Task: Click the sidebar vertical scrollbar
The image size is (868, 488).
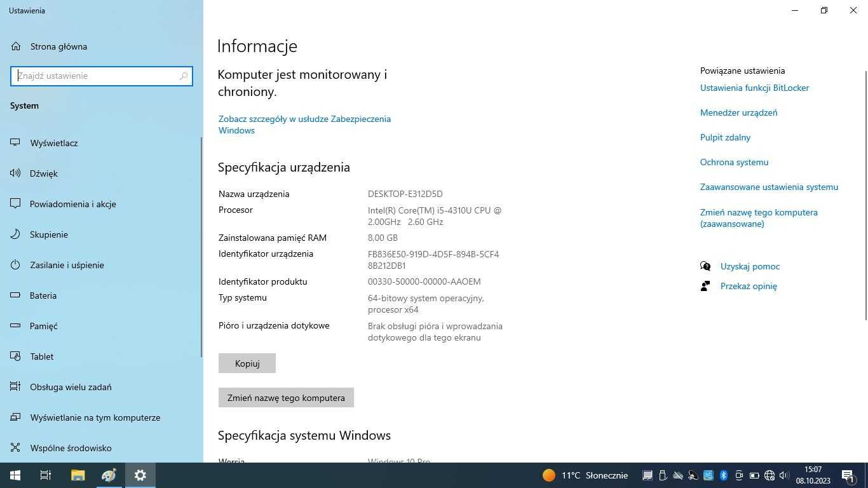Action: [x=201, y=248]
